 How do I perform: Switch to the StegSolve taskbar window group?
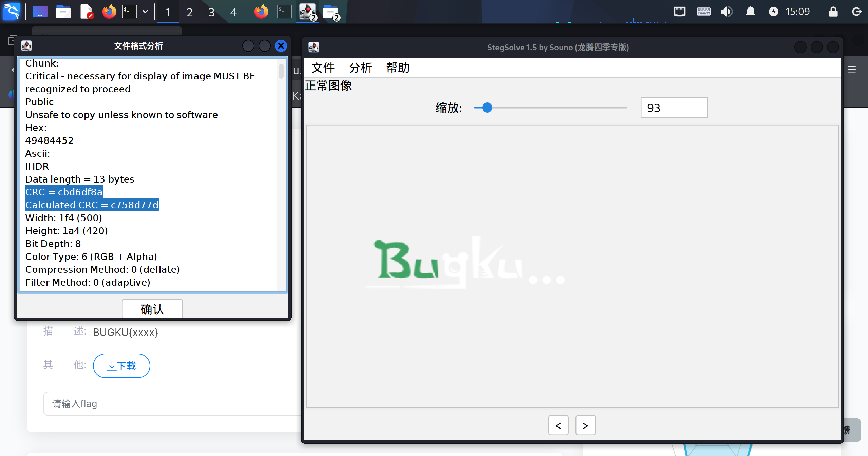(307, 12)
